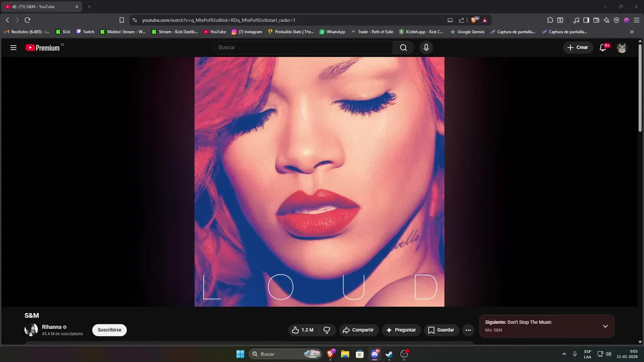Start voice search with the microphone
644x362 pixels.
point(426,48)
